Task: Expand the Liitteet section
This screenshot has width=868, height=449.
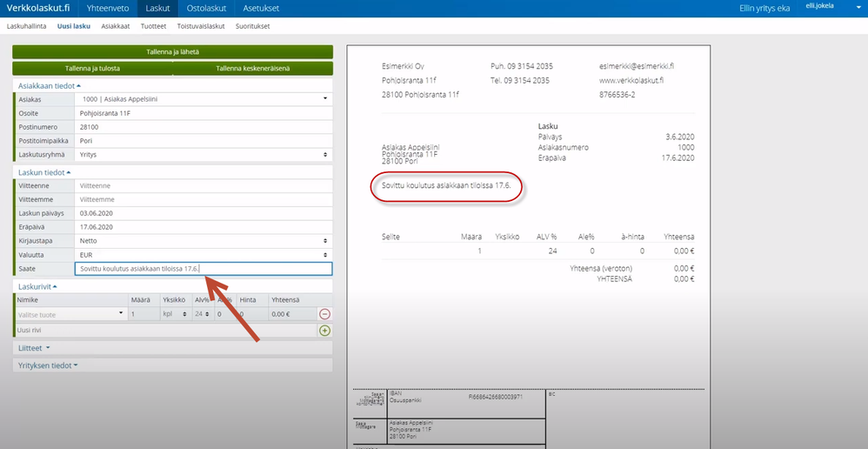Action: click(x=35, y=348)
